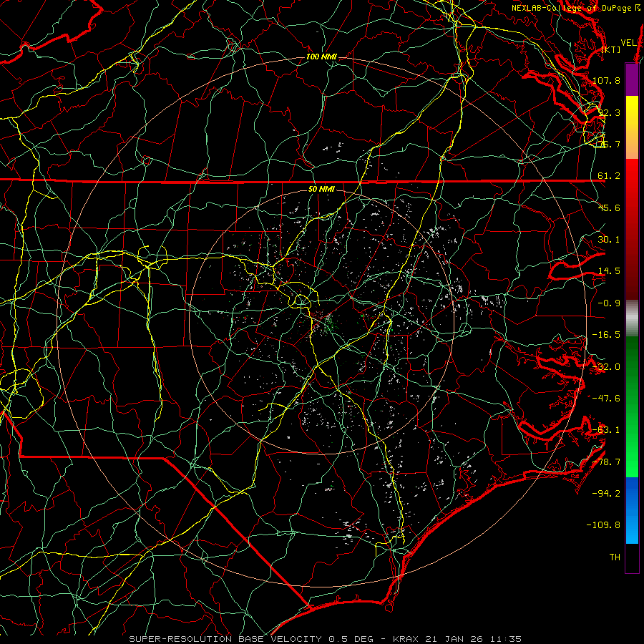
Task: Click BASE VELOCITY in the bottom caption
Action: coord(280,639)
